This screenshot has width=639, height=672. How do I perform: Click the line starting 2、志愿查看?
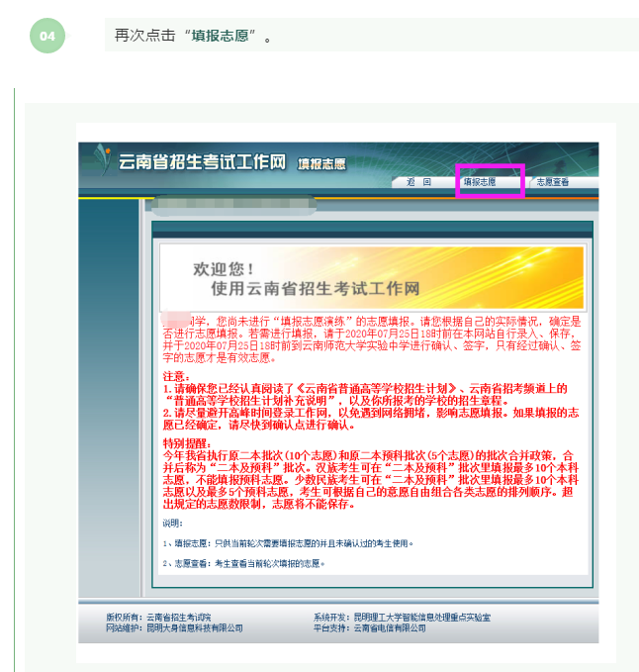tap(243, 563)
